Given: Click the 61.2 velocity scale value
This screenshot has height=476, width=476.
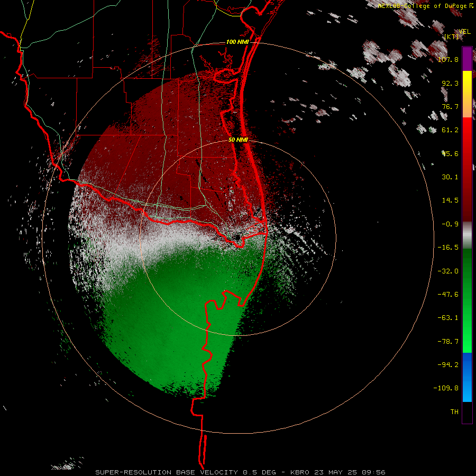Looking at the screenshot, I should point(450,130).
